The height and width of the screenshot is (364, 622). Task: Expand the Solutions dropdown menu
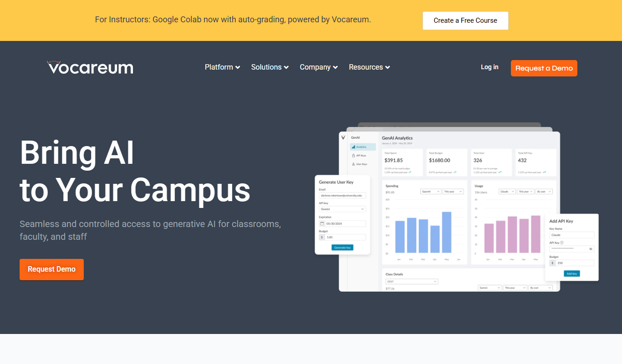[270, 67]
